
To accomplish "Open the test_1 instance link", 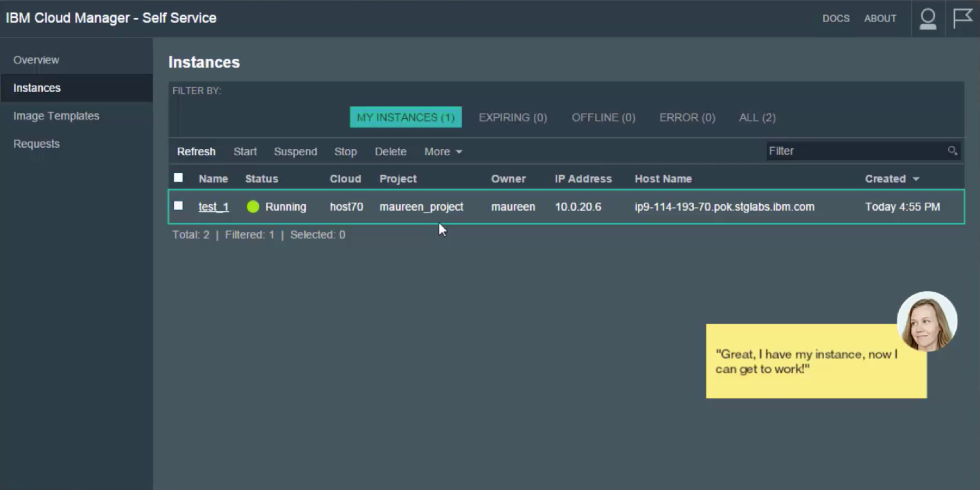I will 214,207.
